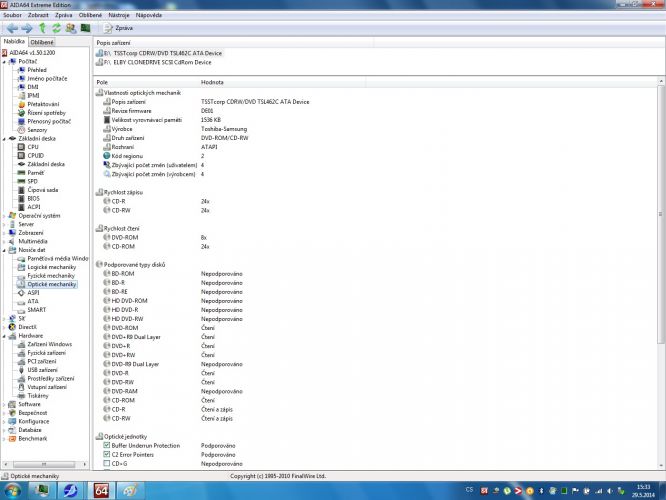Collapse the Nosiče dat tree node
The width and height of the screenshot is (666, 500).
[4, 250]
